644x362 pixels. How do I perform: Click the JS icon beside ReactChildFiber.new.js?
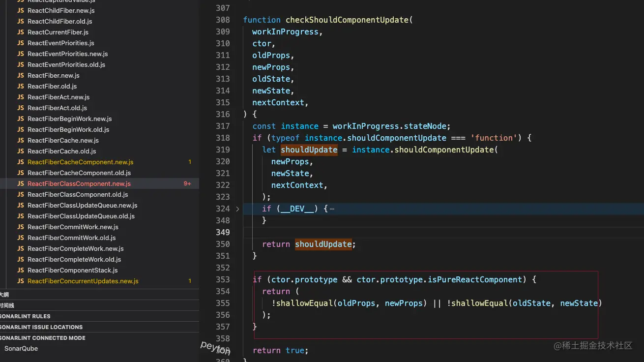click(x=21, y=11)
